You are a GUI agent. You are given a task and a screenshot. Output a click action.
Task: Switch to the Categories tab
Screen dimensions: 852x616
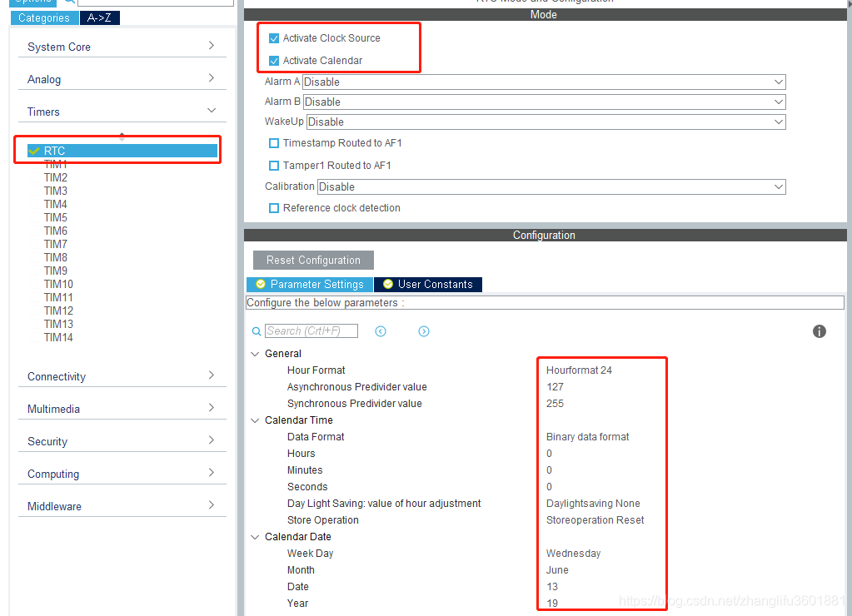coord(44,18)
